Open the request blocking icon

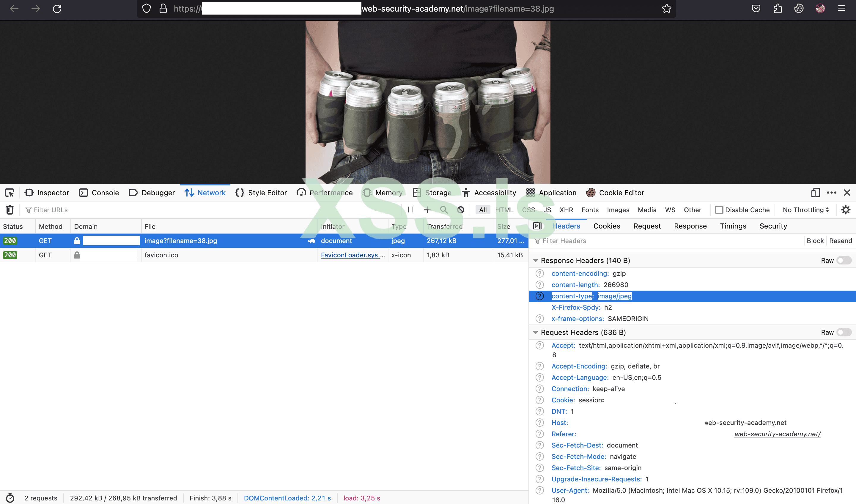[461, 210]
